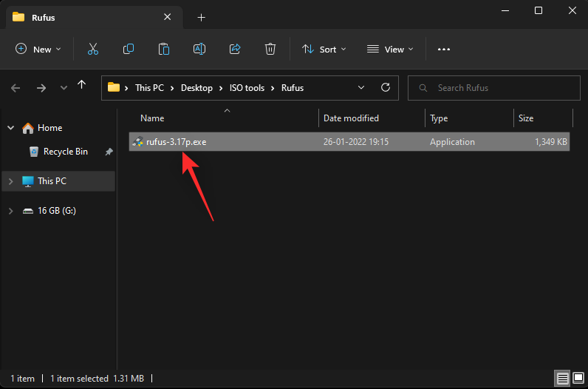
Task: Sort by Size column header
Action: pos(526,118)
